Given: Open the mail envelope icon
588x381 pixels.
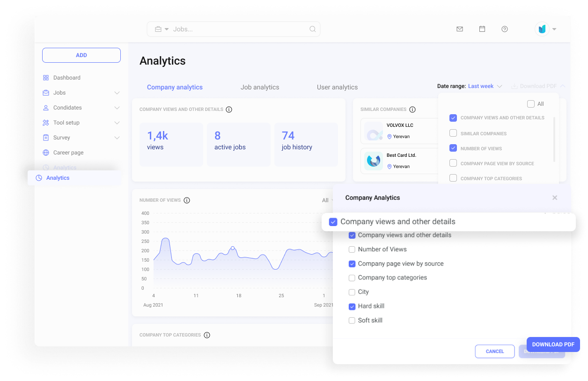Looking at the screenshot, I should [x=459, y=29].
